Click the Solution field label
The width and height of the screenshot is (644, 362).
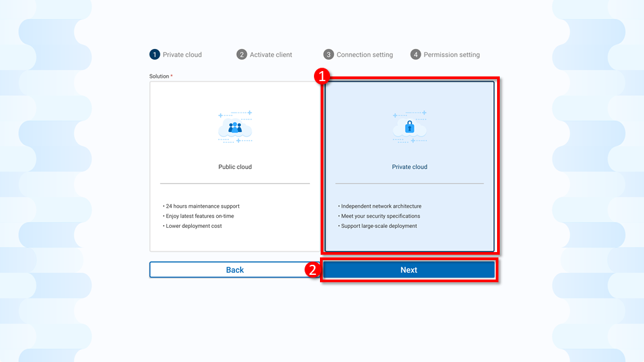160,76
